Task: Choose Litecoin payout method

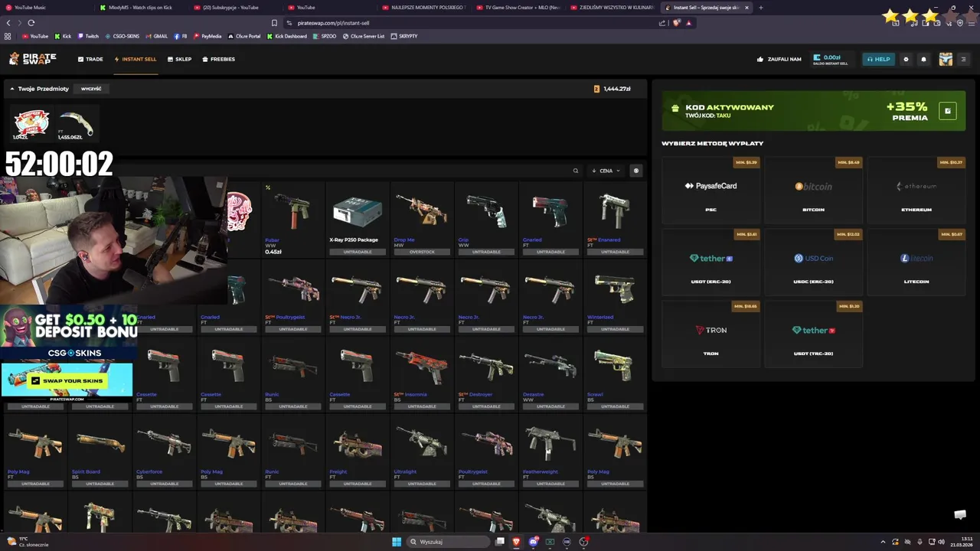Action: (916, 262)
